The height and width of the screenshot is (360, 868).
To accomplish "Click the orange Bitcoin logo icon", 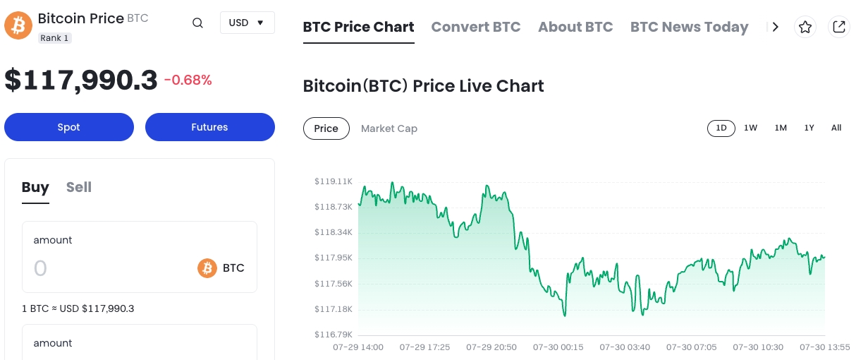I will click(x=18, y=25).
